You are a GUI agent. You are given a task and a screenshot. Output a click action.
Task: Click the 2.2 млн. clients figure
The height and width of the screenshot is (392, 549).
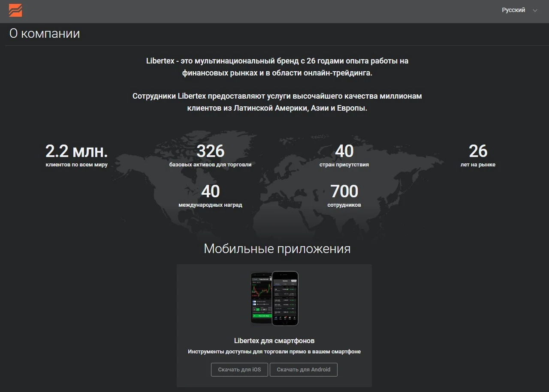[77, 151]
